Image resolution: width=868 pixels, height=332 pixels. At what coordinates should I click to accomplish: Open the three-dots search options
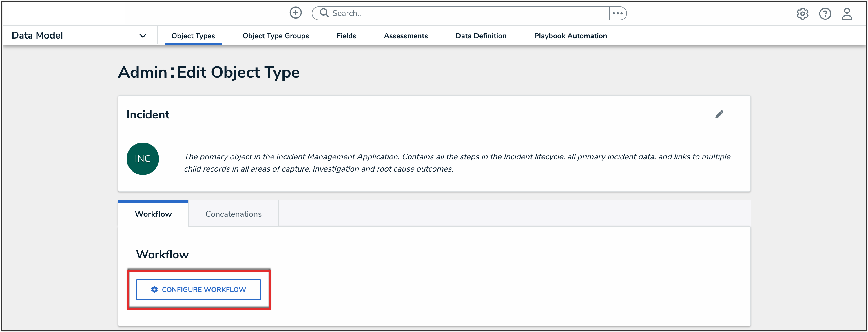point(617,13)
